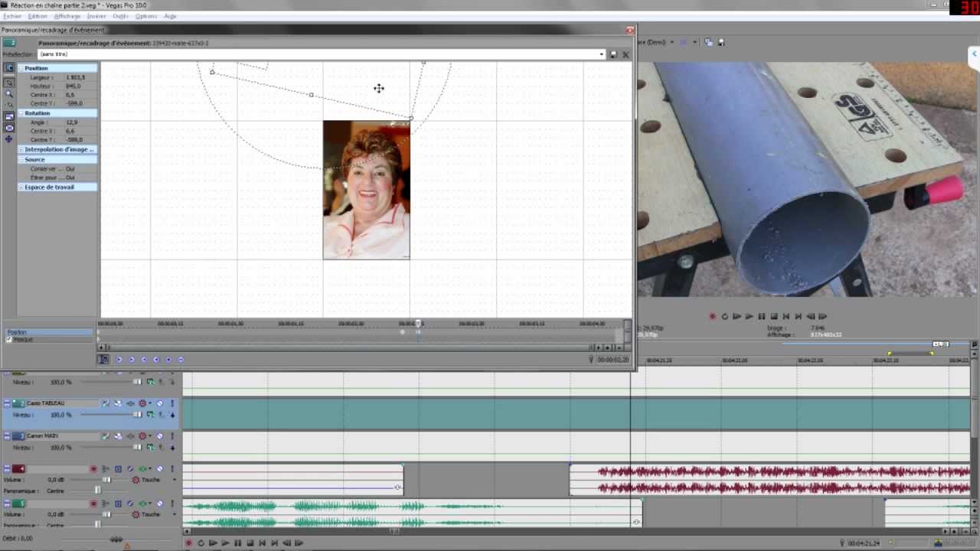The image size is (980, 551).
Task: Go to last keyframe button
Action: pos(156,360)
